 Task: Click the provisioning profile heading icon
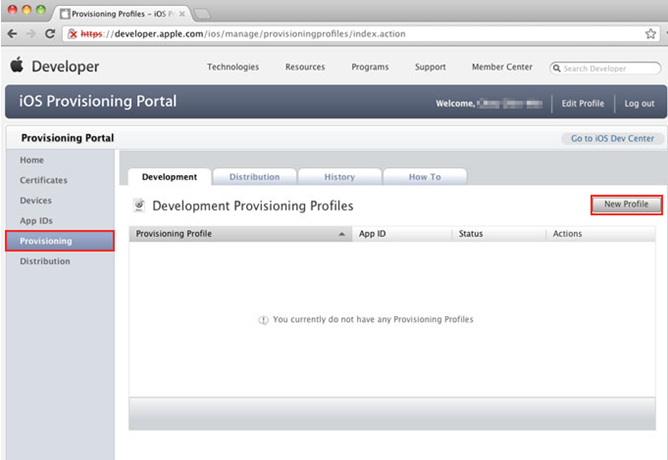[139, 205]
